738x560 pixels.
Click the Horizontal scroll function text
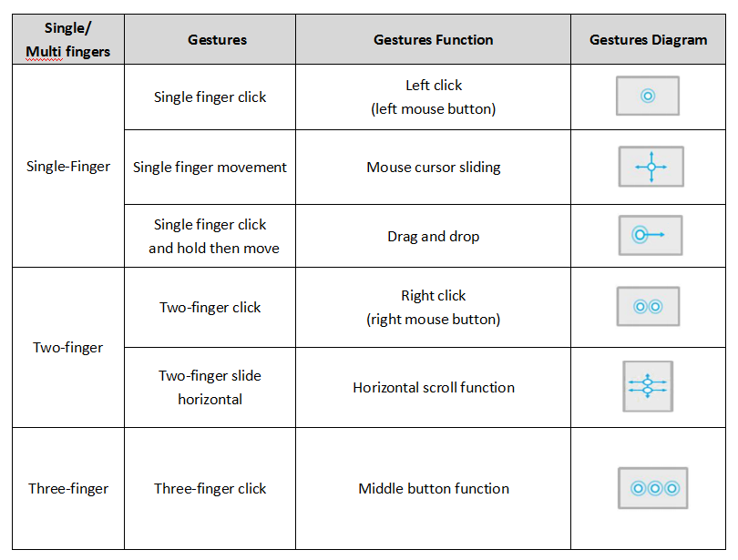tap(434, 387)
